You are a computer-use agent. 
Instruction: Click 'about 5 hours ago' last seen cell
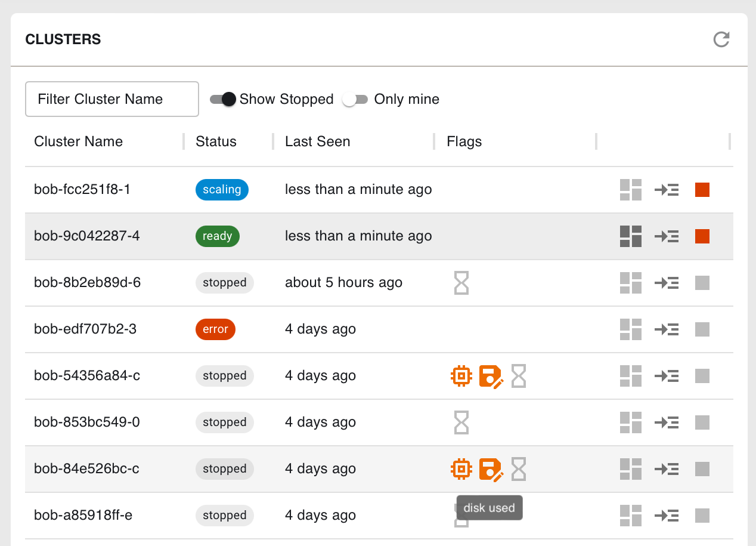pos(343,283)
